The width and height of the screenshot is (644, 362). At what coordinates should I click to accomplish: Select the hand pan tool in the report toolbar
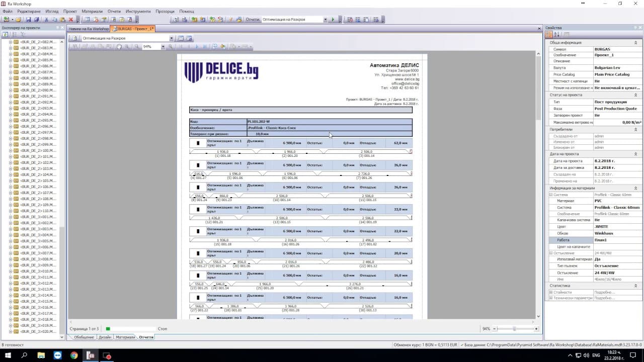point(119,47)
